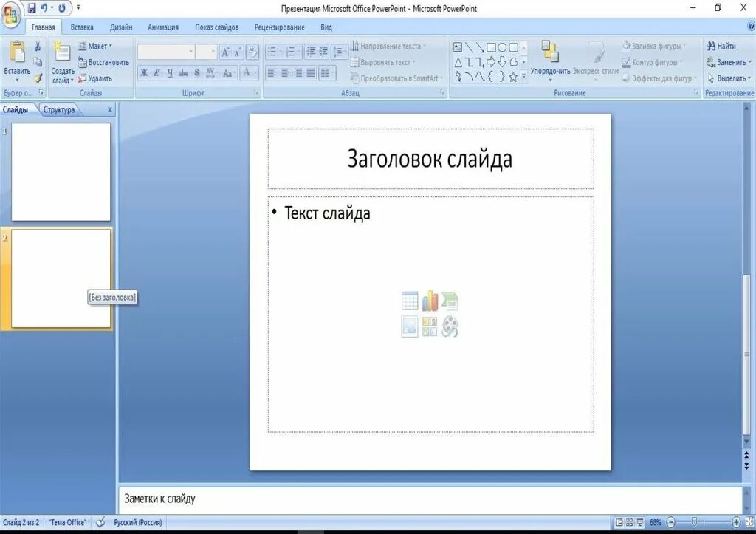Choose the isosceles triangle shape
756x534 pixels.
click(458, 62)
